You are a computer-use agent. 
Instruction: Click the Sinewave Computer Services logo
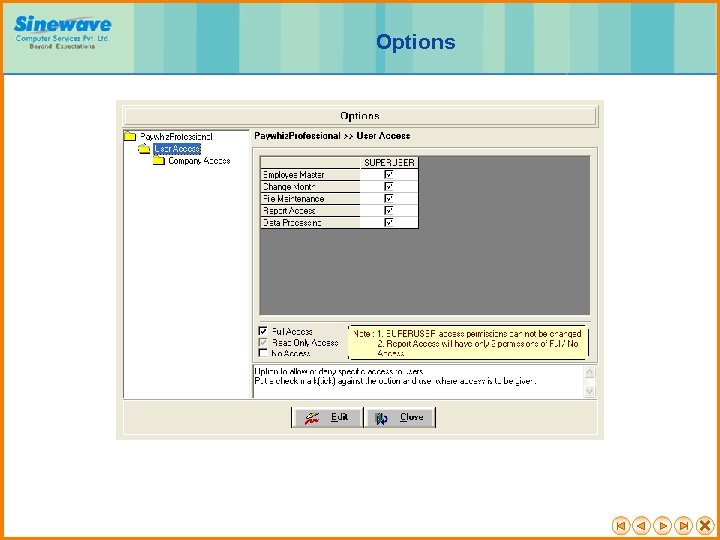coord(62,32)
